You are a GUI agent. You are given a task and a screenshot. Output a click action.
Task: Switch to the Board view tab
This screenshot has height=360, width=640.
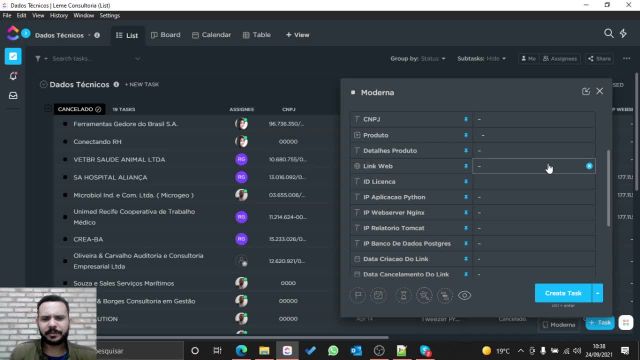[166, 35]
